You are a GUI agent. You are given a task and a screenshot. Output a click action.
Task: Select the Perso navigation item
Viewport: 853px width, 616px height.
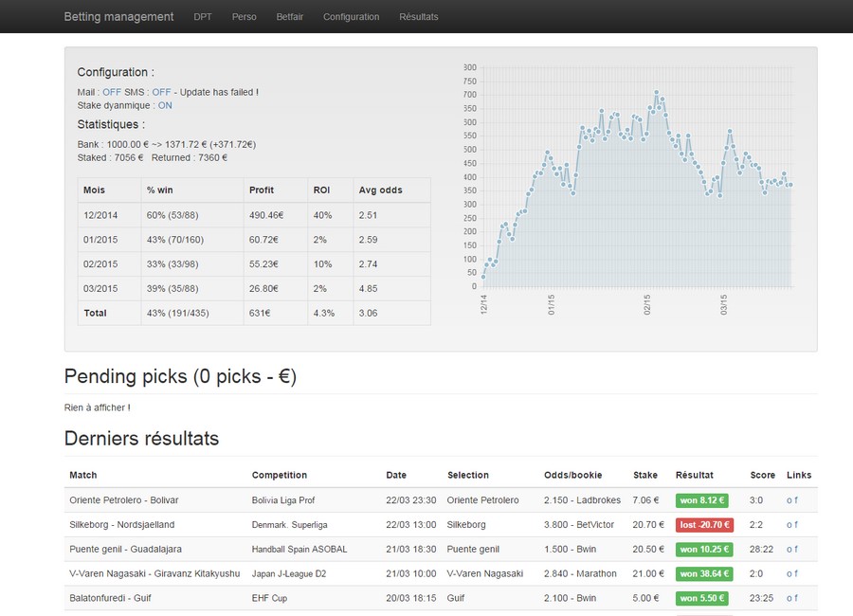point(244,17)
